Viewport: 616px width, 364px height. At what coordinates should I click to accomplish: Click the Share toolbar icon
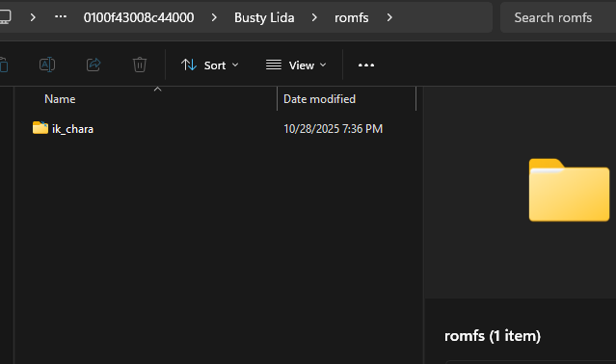pyautogui.click(x=94, y=65)
